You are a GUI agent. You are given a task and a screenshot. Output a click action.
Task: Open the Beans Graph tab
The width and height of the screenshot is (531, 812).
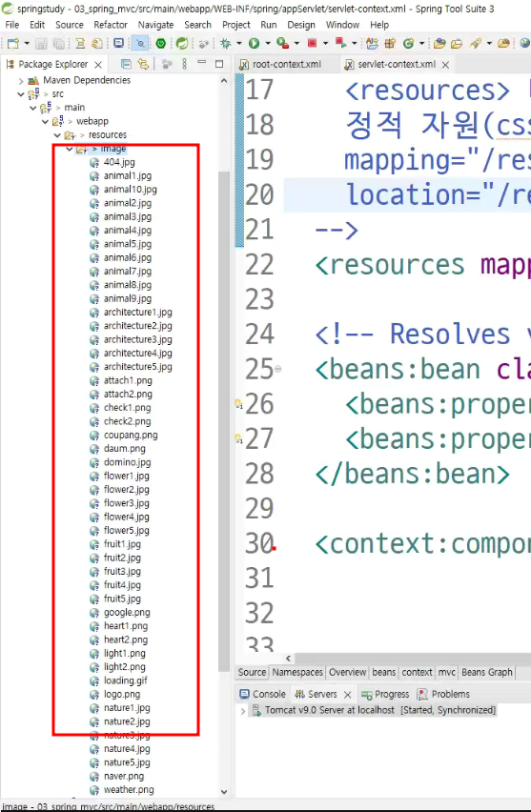tap(487, 672)
